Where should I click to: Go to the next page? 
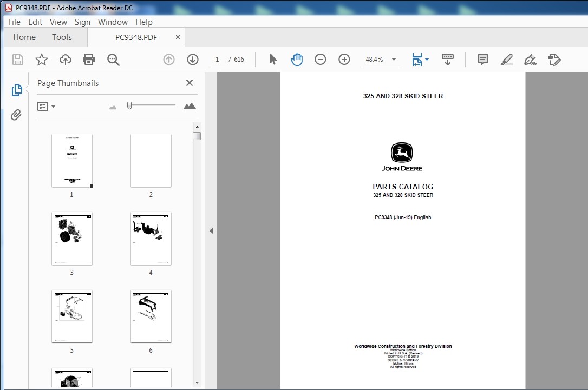point(192,60)
